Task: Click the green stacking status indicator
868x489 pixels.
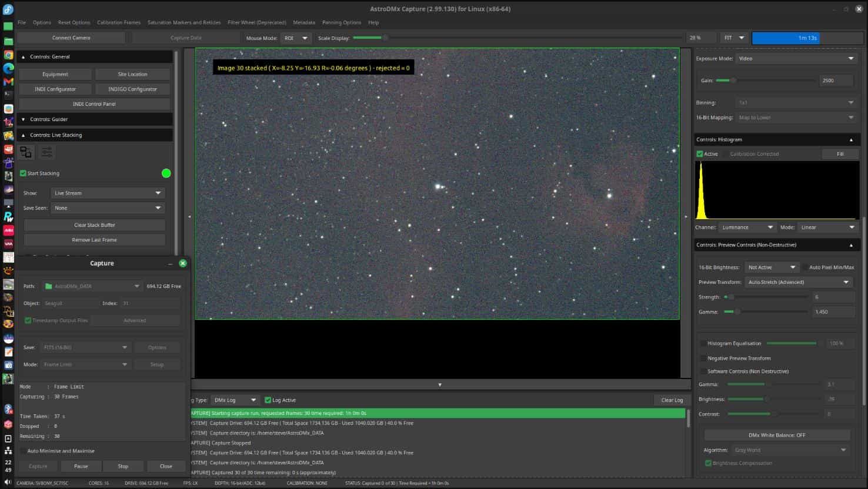Action: click(x=166, y=173)
